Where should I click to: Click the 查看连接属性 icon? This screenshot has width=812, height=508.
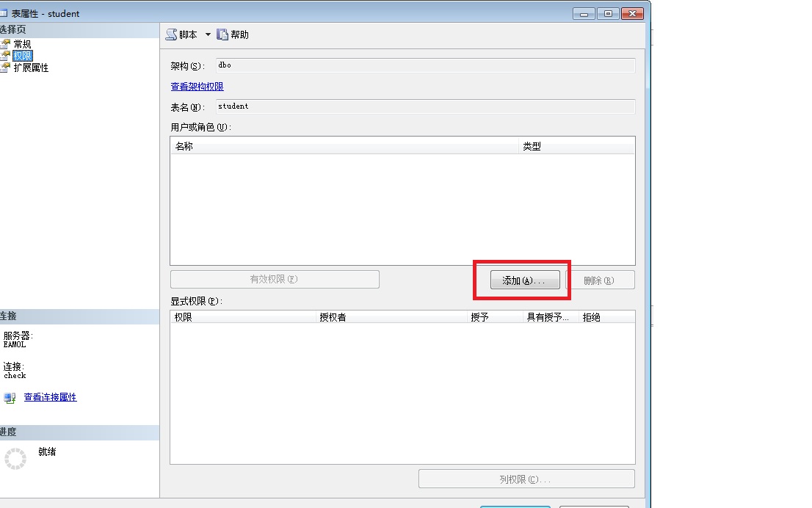pos(10,398)
